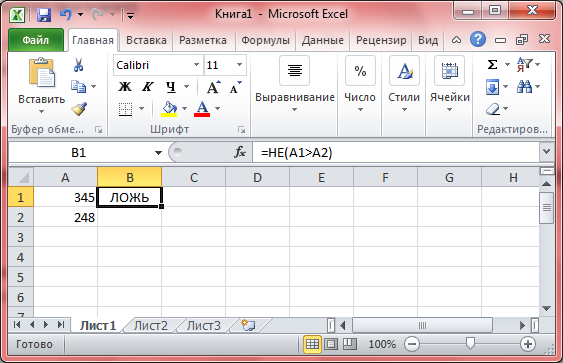Click in the formula bar =НЕ(A1>A2)
Image resolution: width=563 pixels, height=363 pixels.
point(396,153)
